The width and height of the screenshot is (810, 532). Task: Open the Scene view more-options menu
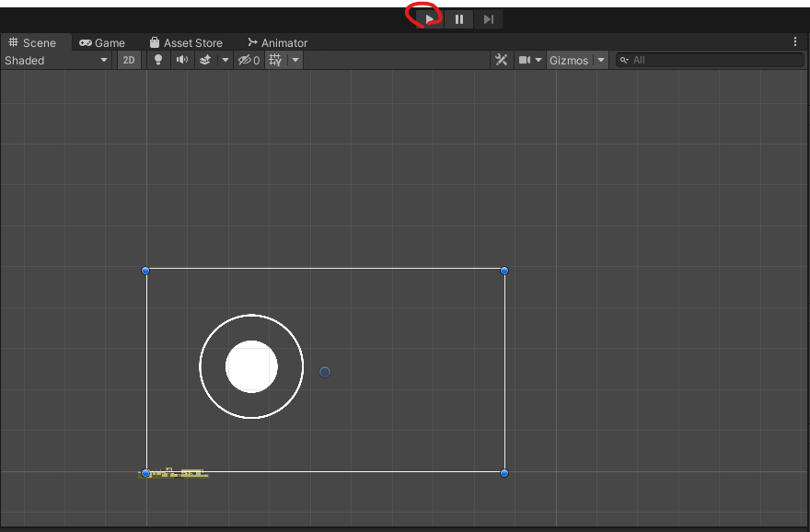795,41
